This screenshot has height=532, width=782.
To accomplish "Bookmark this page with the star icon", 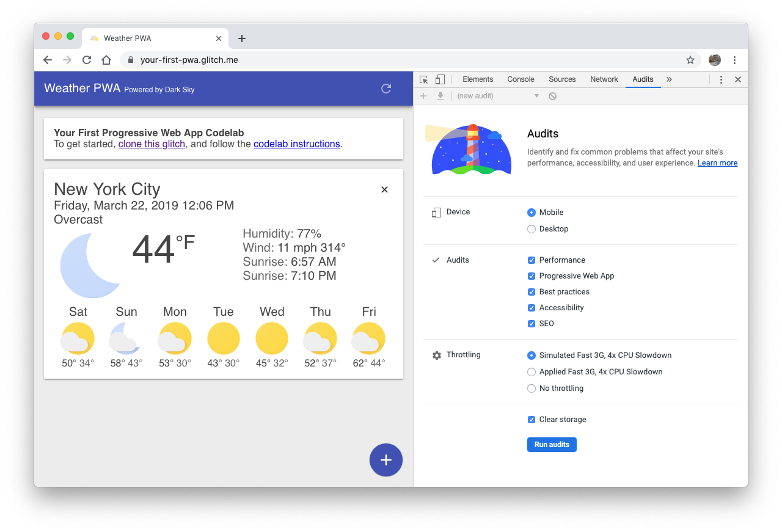I will (690, 60).
